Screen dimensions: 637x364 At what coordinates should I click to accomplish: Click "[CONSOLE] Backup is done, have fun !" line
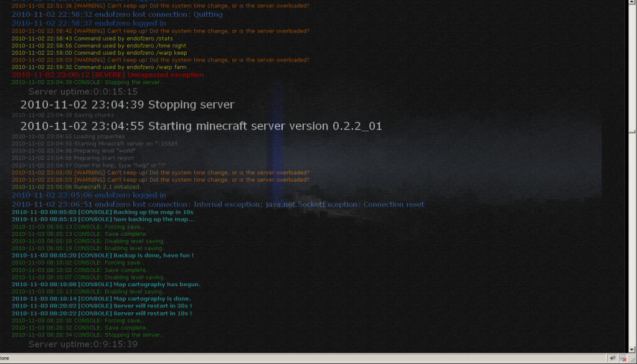[x=103, y=255]
